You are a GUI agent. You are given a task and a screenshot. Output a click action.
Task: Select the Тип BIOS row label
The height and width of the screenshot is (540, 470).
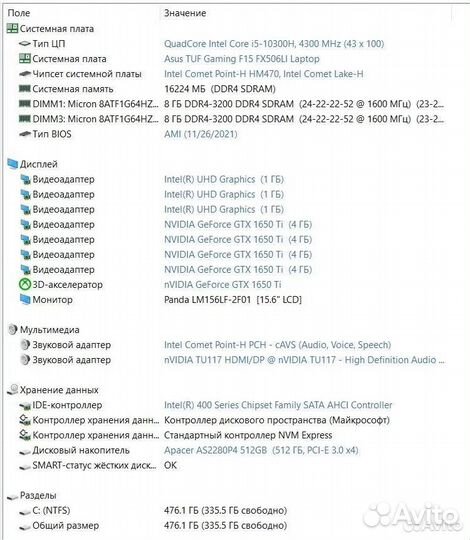click(x=52, y=134)
